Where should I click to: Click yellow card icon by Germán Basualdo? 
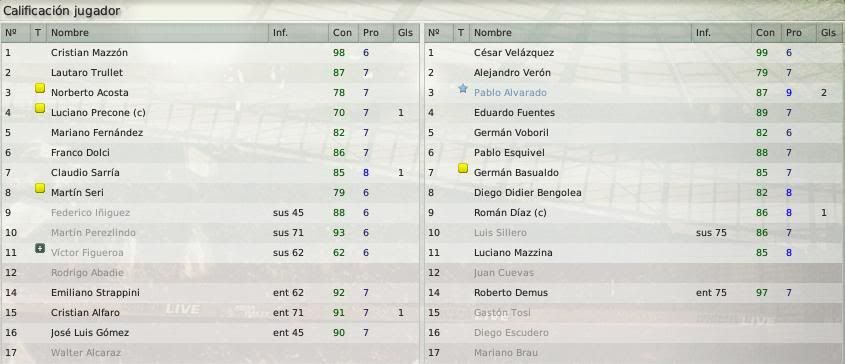[462, 168]
